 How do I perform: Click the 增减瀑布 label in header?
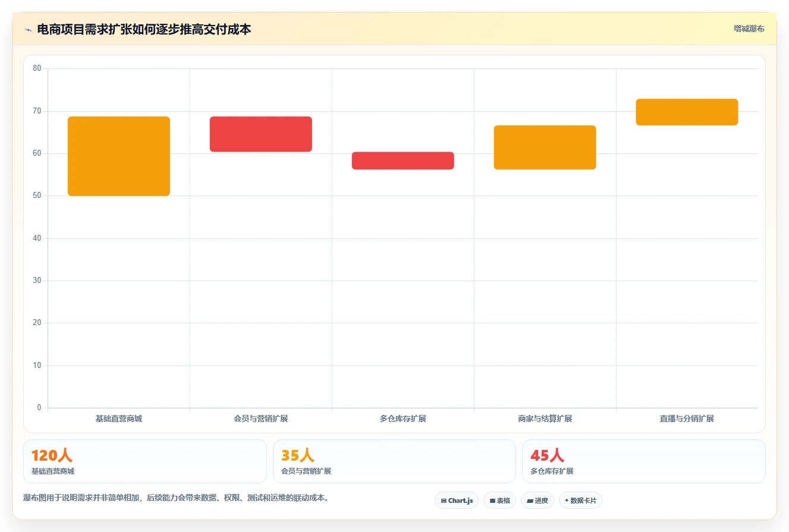(749, 29)
